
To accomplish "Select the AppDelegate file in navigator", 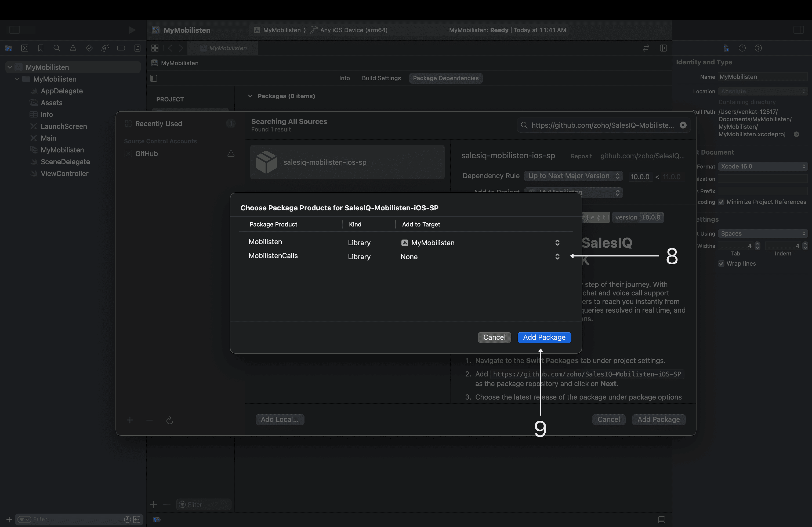I will pos(61,91).
